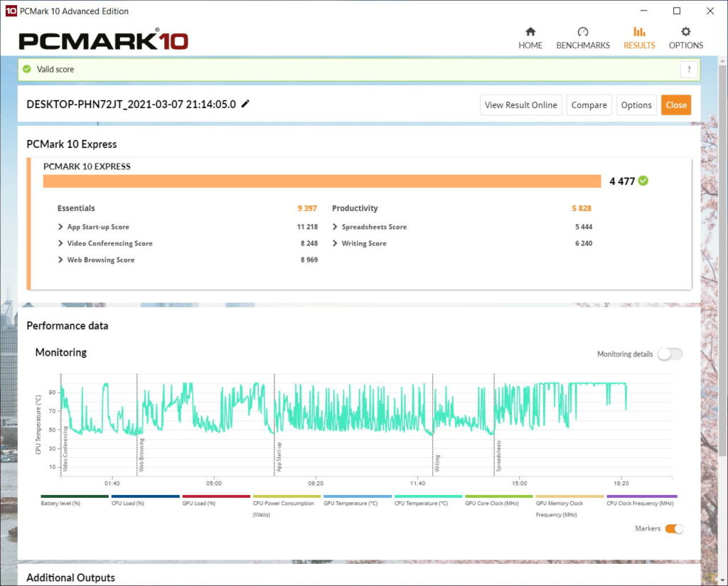Click the Video Conferencing value 8 248
This screenshot has width=728, height=586.
(x=309, y=243)
